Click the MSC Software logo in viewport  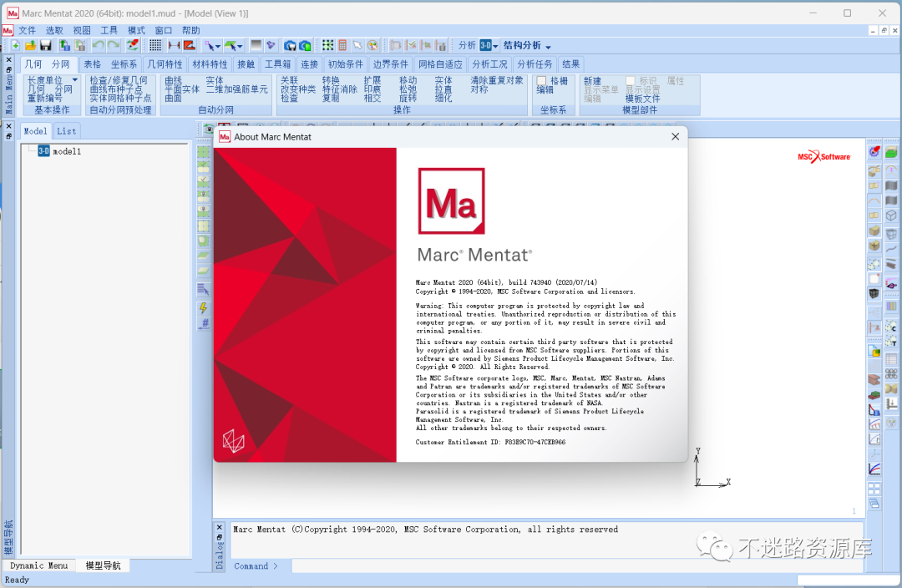824,156
